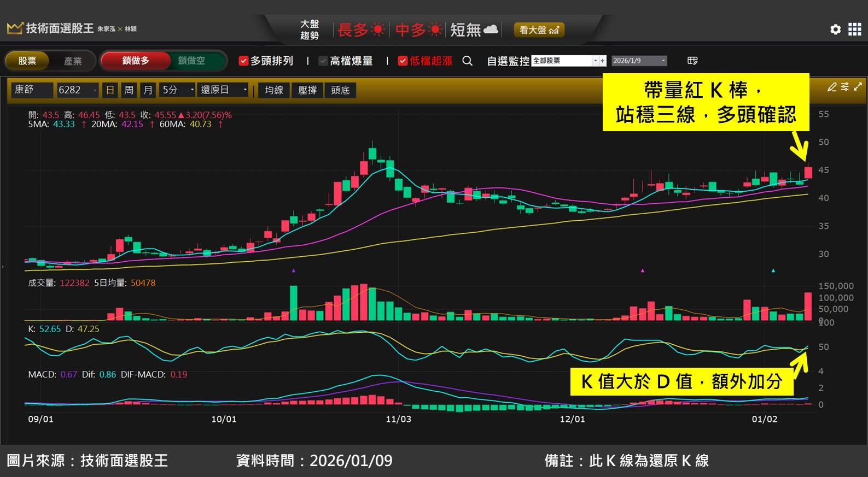
Task: Click the latest tall red volume bar
Action: 808,307
